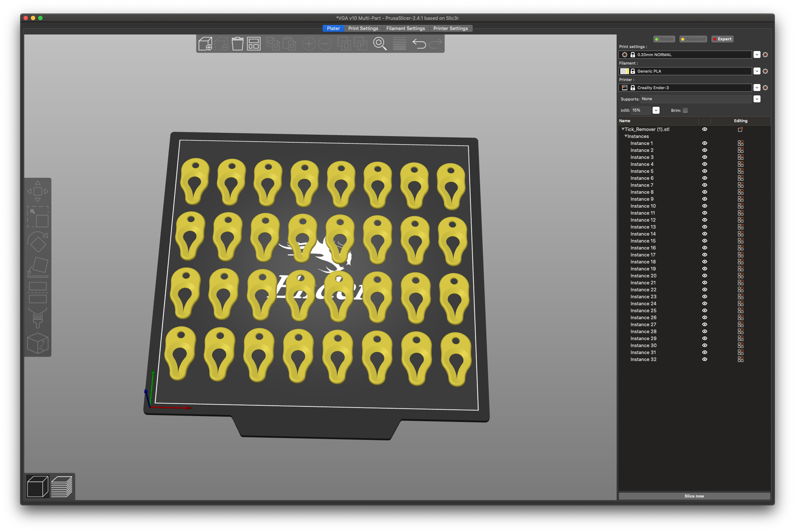Select the Rotate tool in left toolbar

tap(38, 242)
